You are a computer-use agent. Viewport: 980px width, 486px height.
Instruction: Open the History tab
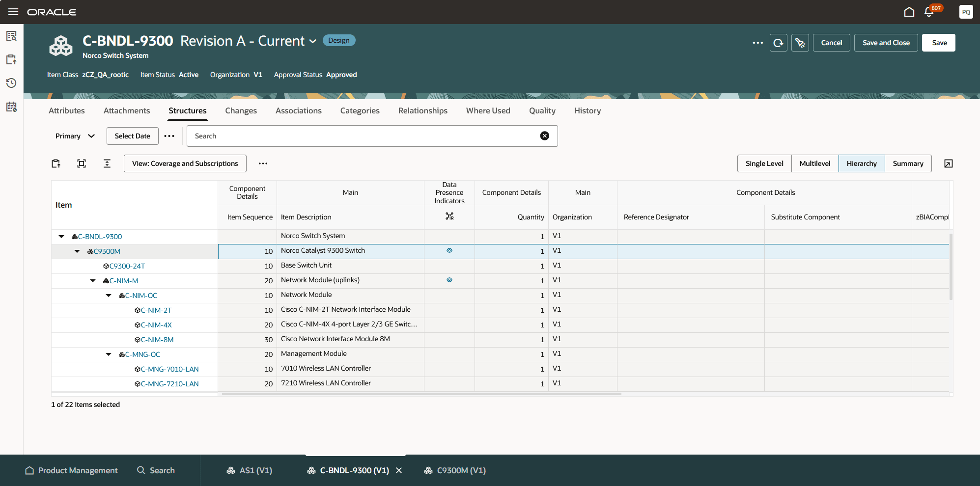pyautogui.click(x=588, y=111)
